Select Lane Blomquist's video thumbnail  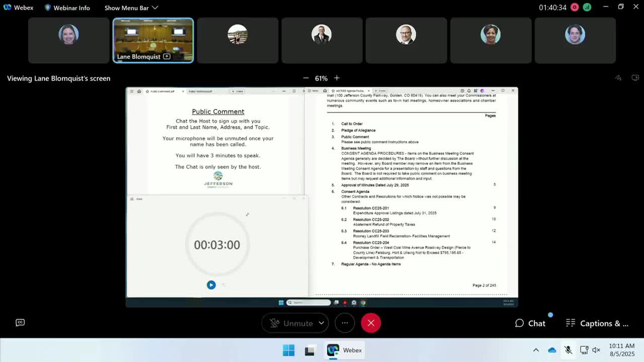(x=153, y=40)
